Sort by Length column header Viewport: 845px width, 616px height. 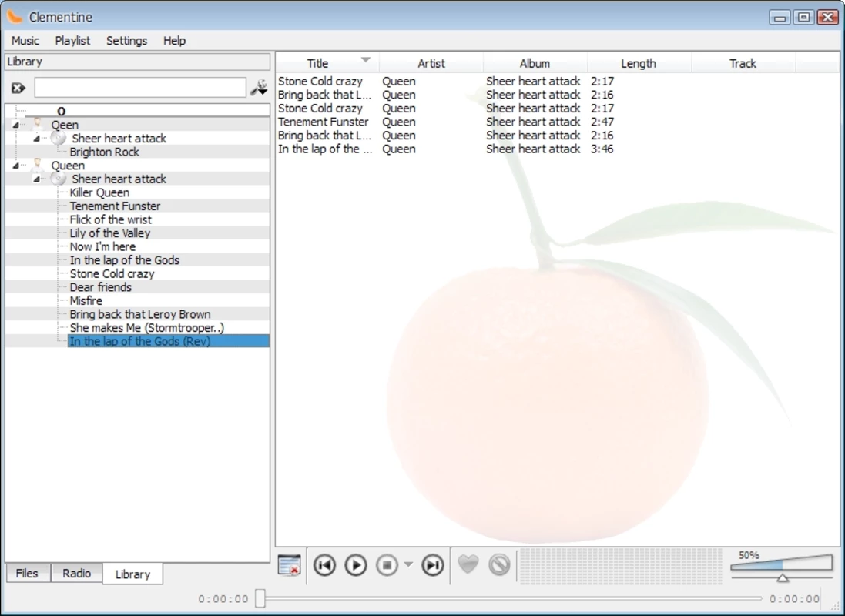click(x=639, y=63)
